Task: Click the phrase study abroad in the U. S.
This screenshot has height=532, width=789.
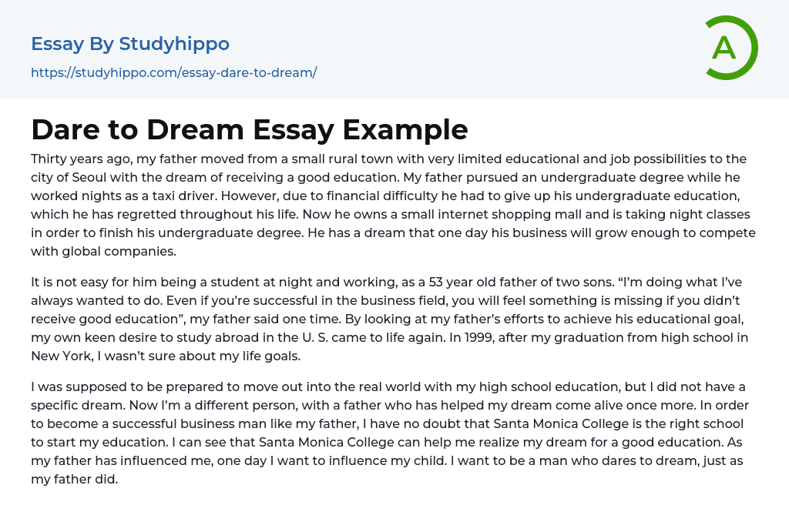Action: [220, 337]
